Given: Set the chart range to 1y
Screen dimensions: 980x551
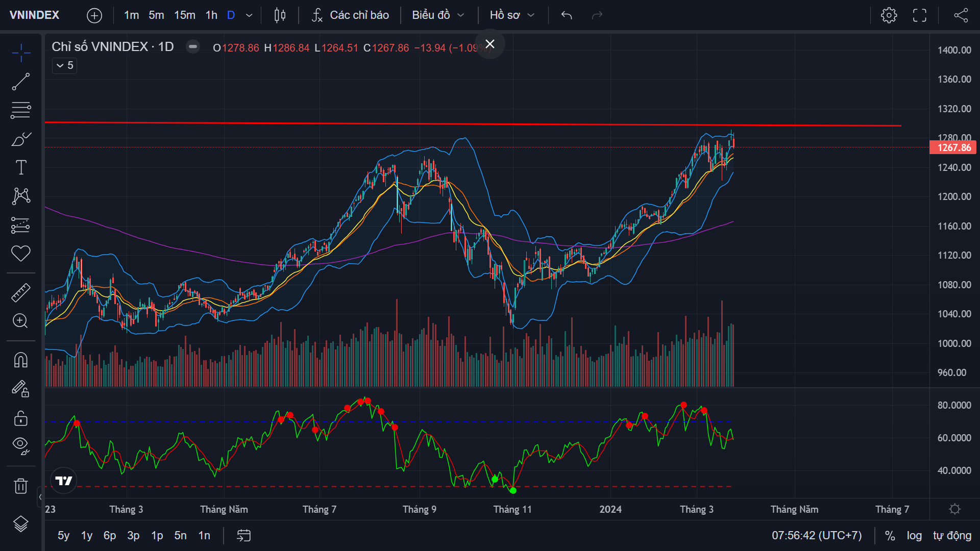Looking at the screenshot, I should click(87, 536).
